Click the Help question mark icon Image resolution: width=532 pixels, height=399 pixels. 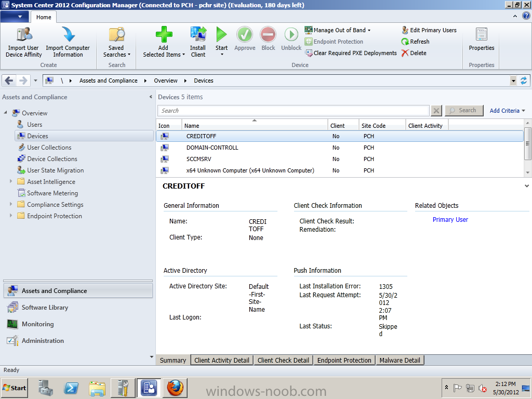point(526,16)
